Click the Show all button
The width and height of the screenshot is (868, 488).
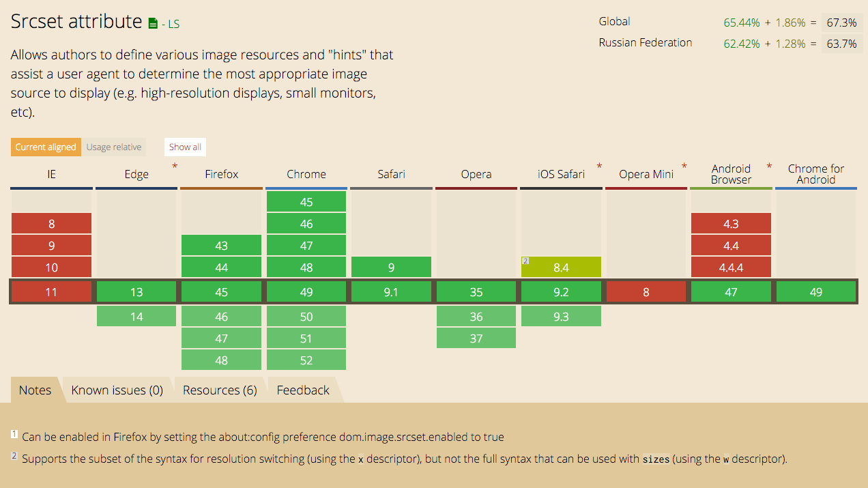(x=185, y=147)
